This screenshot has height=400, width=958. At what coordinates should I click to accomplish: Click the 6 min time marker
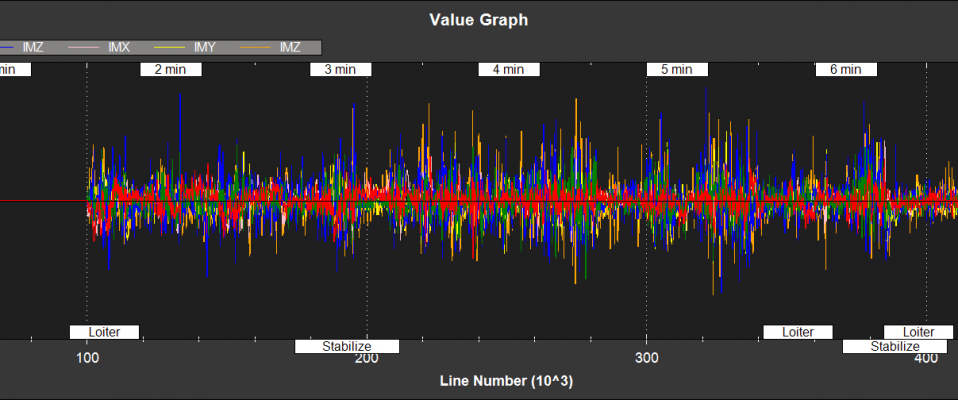[x=846, y=70]
